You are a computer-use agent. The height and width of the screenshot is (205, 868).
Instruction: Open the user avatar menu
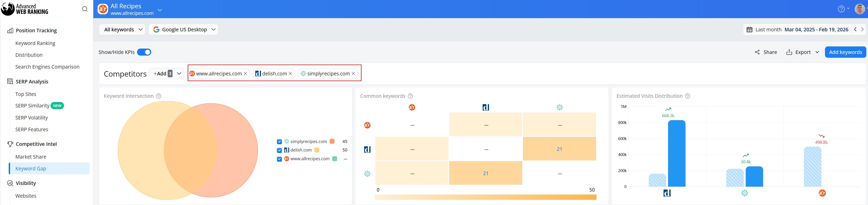tap(860, 9)
